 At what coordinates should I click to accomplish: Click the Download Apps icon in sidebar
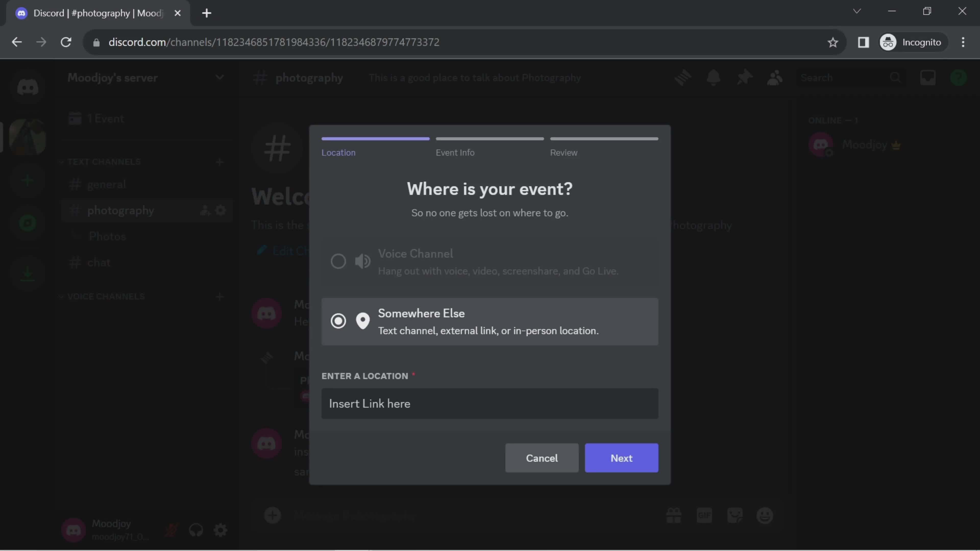[x=27, y=273]
